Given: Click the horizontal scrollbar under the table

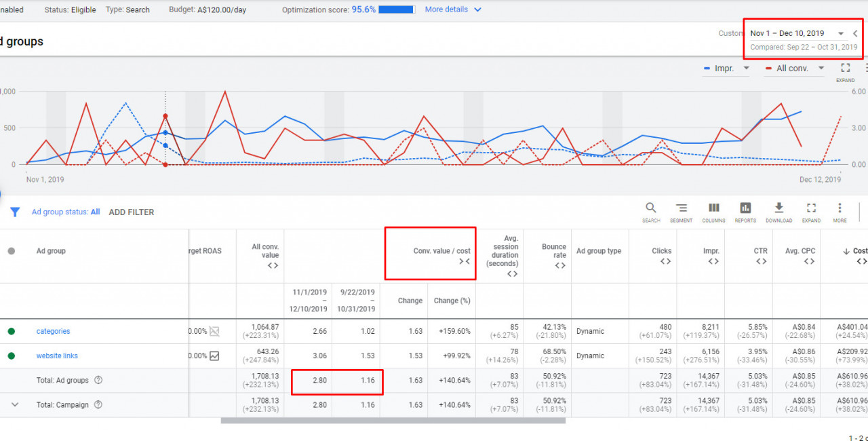Looking at the screenshot, I should pos(393,421).
